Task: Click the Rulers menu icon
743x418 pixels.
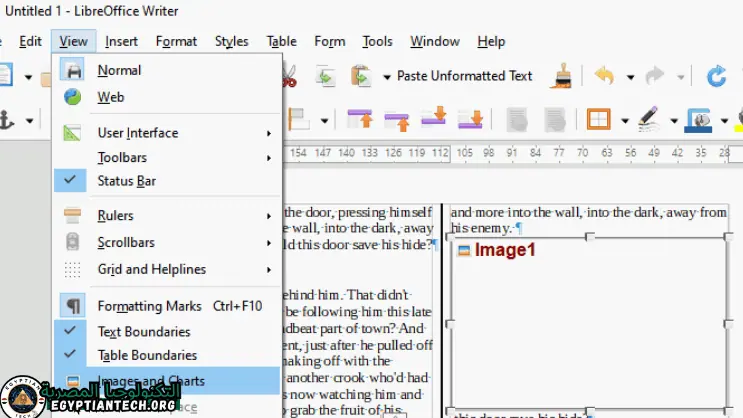Action: pyautogui.click(x=72, y=216)
